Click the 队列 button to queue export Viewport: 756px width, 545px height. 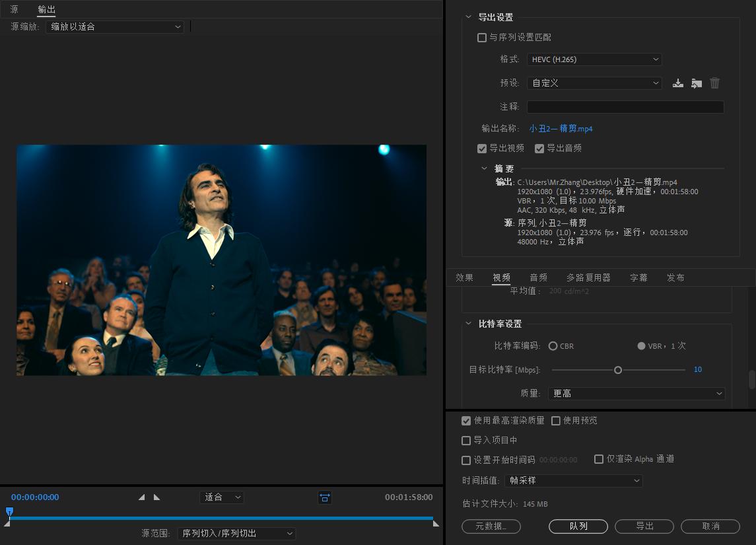pos(578,527)
